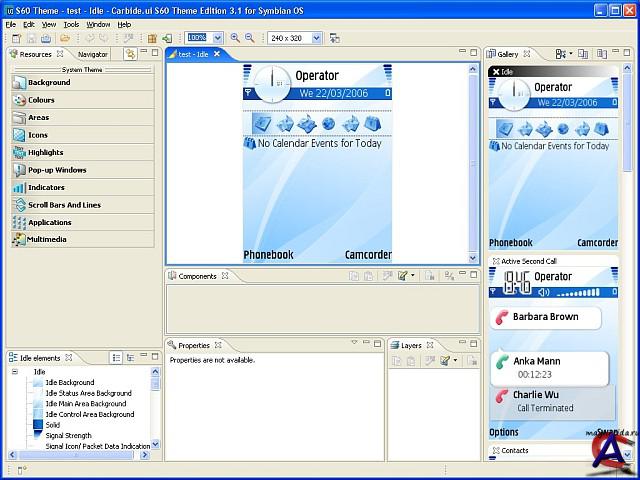Click the Indicators category in Resources
The width and height of the screenshot is (640, 480).
[x=46, y=187]
